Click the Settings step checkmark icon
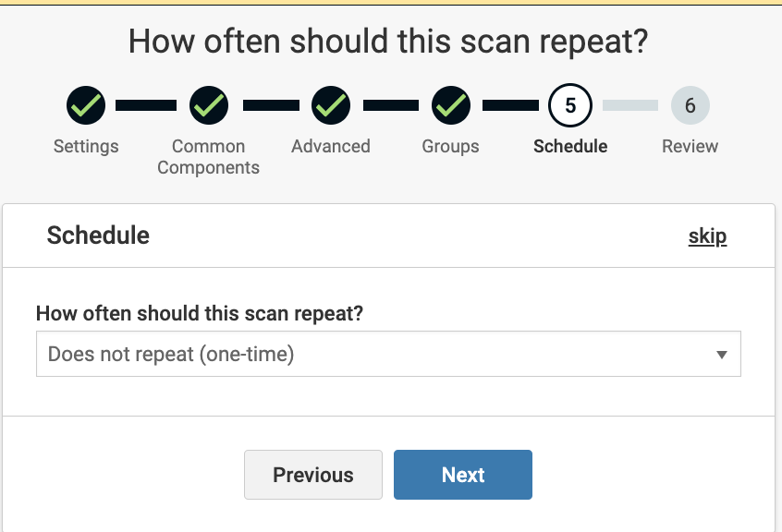The image size is (782, 532). click(86, 106)
